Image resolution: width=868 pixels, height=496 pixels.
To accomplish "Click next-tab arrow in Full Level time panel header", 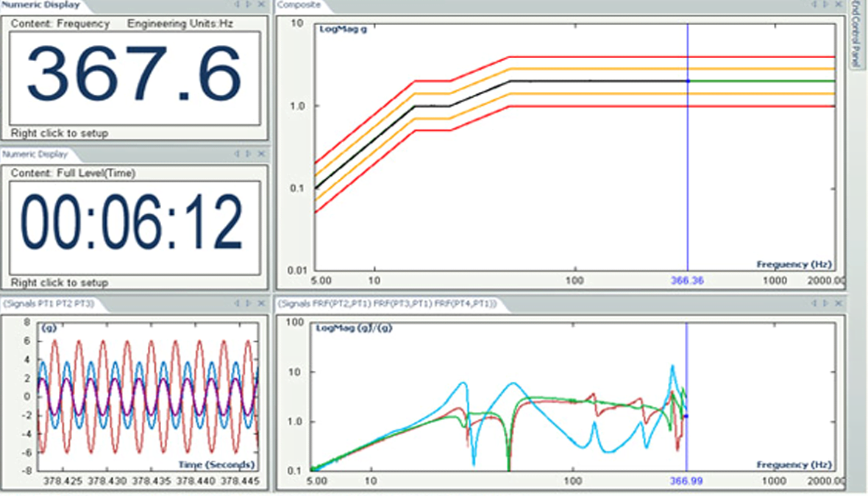I will coord(248,154).
